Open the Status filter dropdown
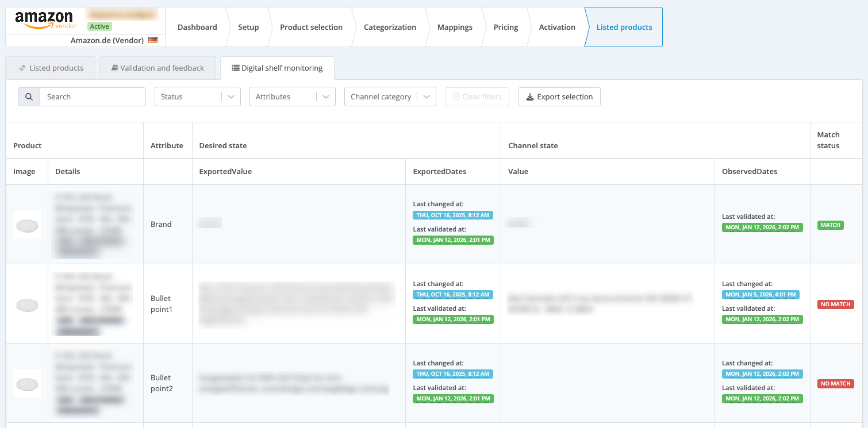The image size is (868, 428). click(x=198, y=97)
